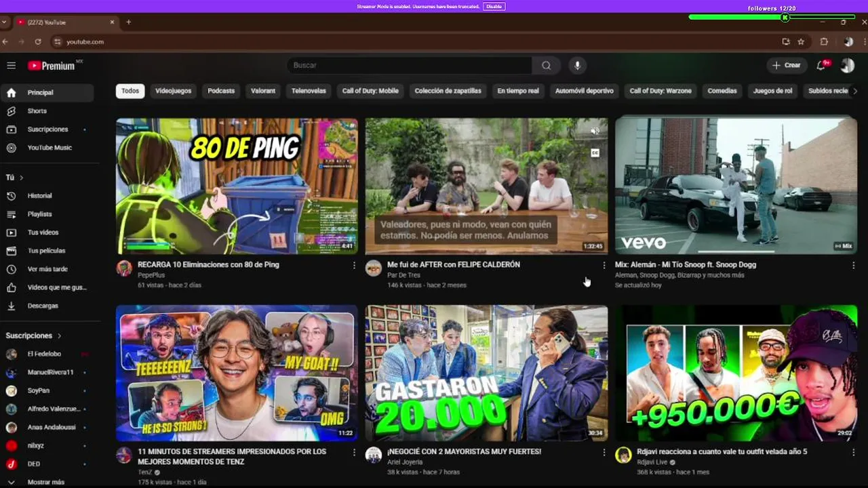Open options for Negocié con 2 mayoristas video

click(x=604, y=452)
